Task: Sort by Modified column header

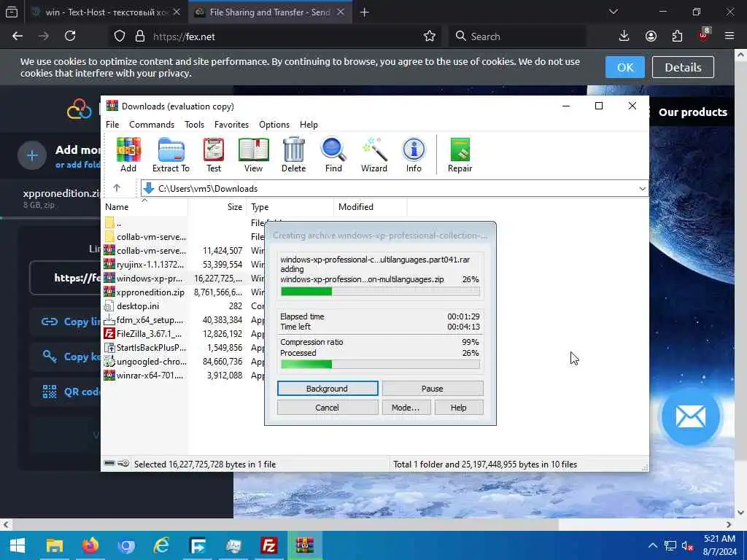Action: (x=370, y=206)
